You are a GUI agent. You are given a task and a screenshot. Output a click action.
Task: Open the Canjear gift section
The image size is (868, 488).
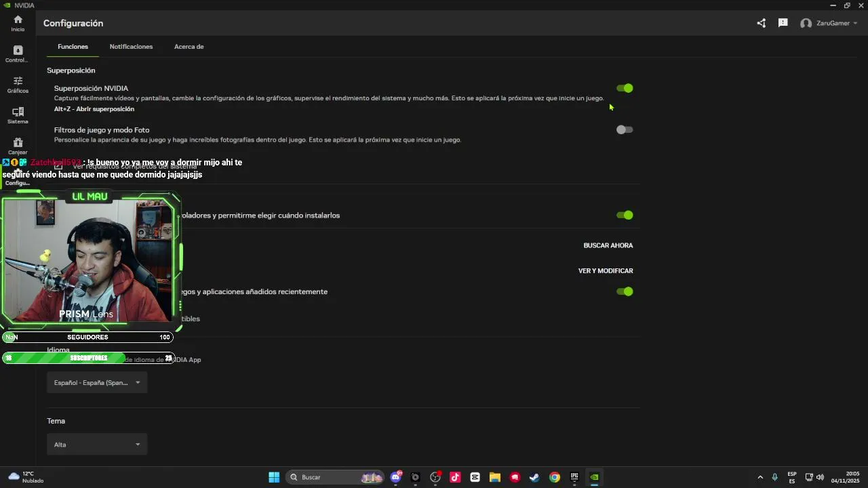coord(18,146)
